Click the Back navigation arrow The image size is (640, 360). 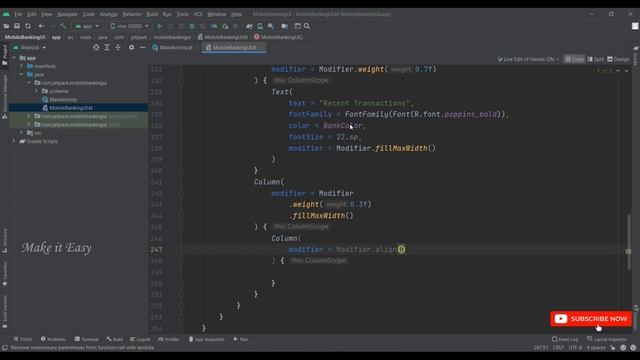[41, 26]
